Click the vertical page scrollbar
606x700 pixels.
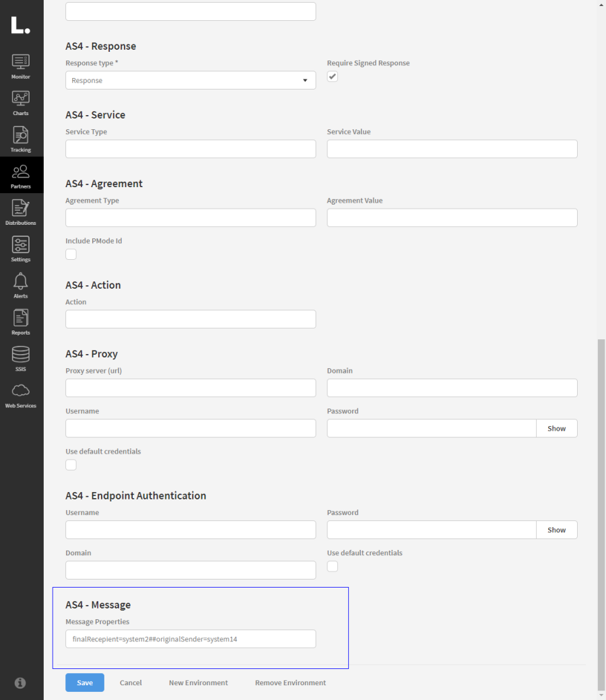click(601, 512)
